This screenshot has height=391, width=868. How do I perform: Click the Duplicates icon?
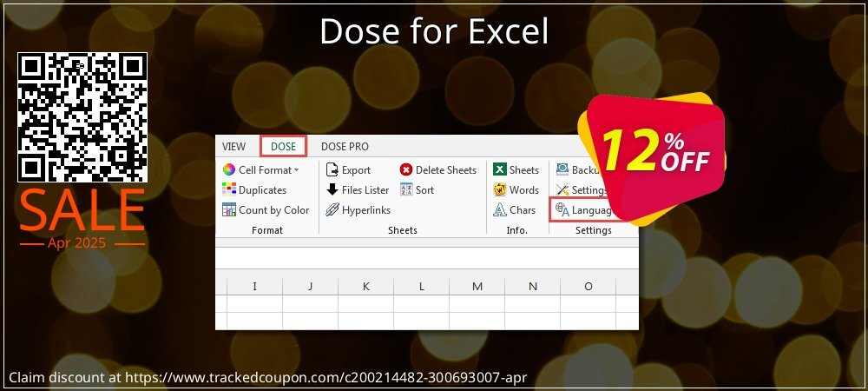[228, 190]
